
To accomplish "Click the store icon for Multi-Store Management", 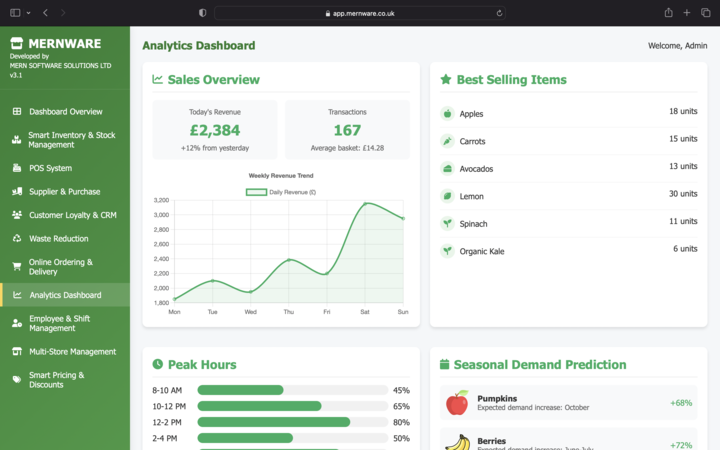I will (x=17, y=351).
